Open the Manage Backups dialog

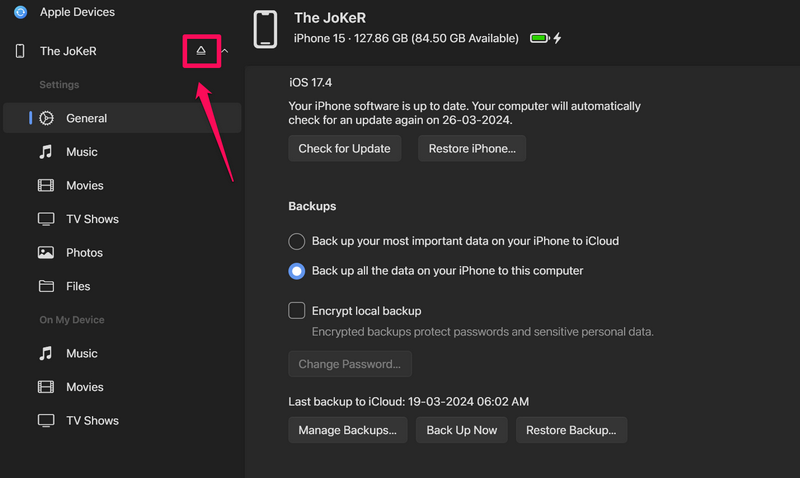coord(348,430)
